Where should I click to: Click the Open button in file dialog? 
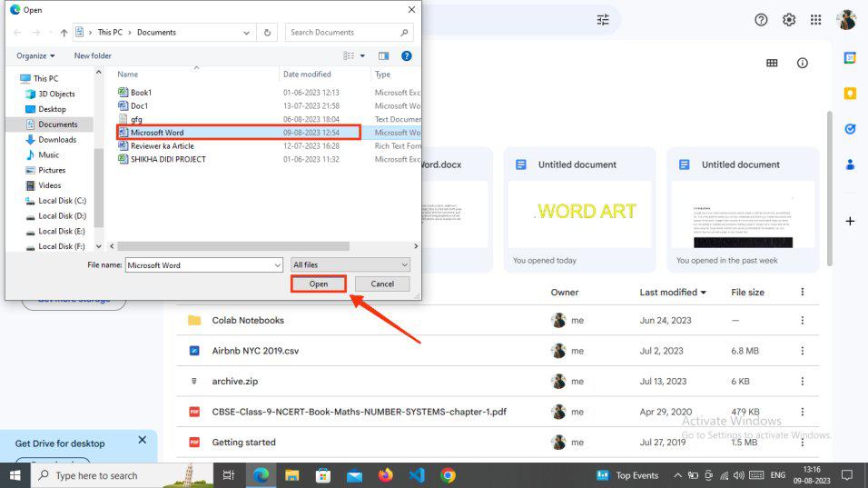319,284
